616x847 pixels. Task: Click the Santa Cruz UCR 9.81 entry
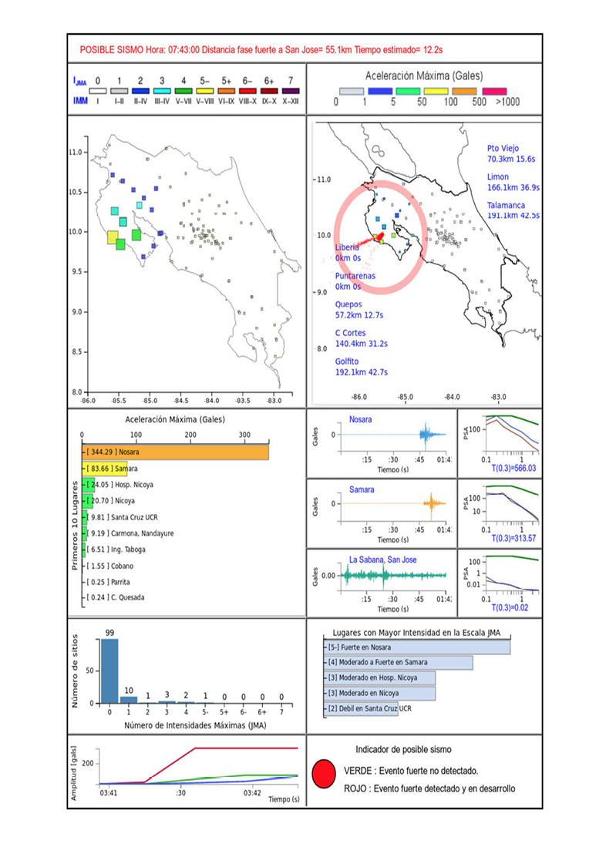coord(122,517)
